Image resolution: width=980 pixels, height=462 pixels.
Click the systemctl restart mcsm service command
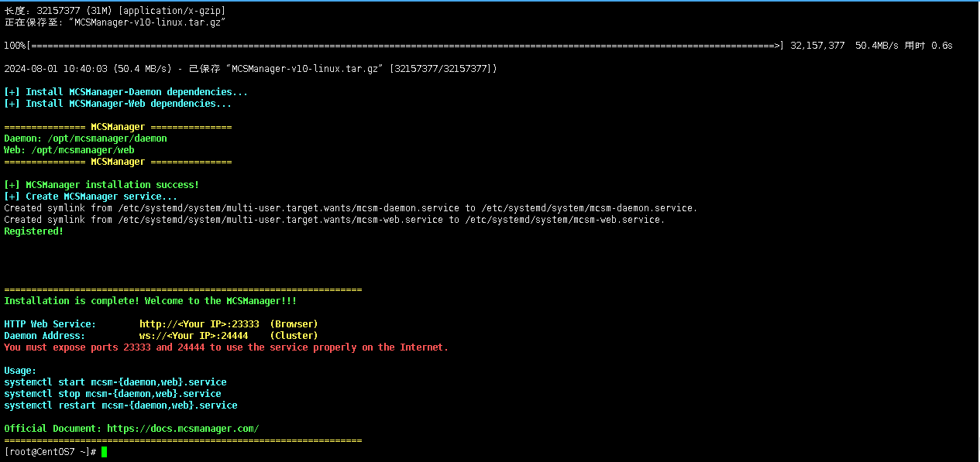[x=120, y=406]
